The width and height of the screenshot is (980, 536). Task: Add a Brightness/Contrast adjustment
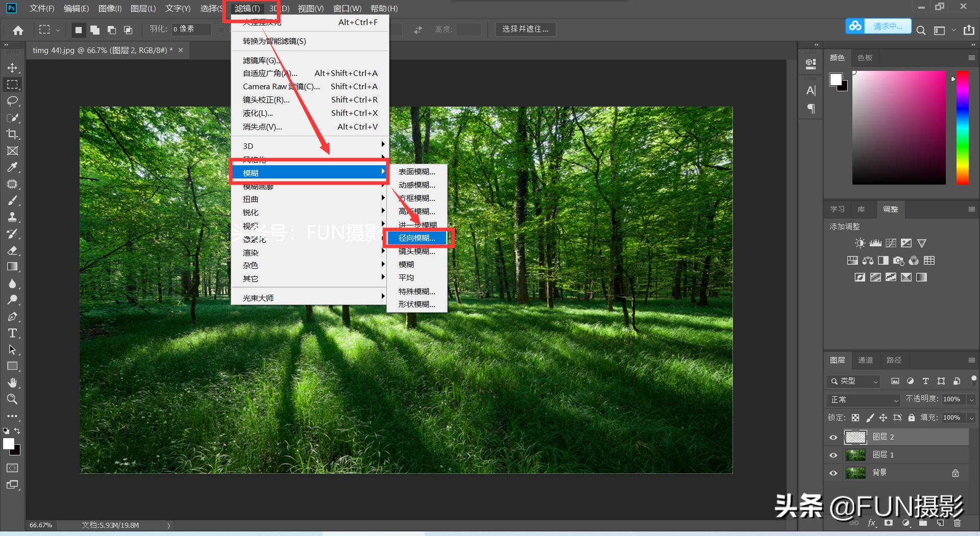coord(860,243)
